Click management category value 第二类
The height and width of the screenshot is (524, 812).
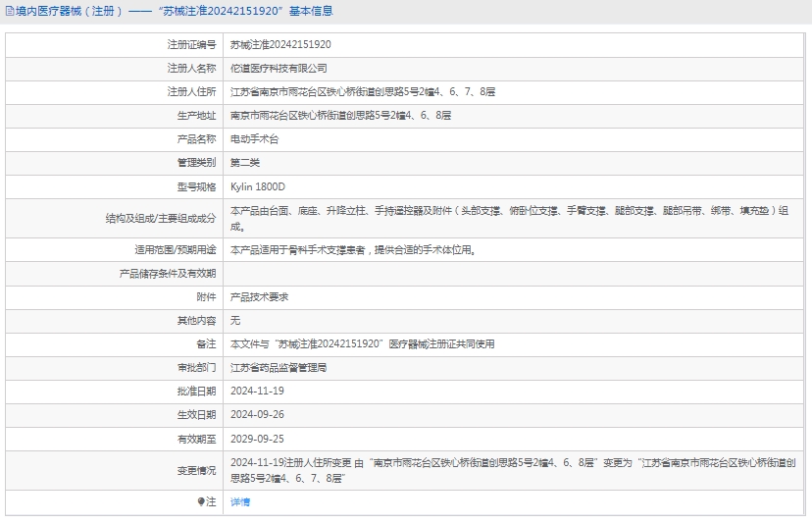[245, 163]
